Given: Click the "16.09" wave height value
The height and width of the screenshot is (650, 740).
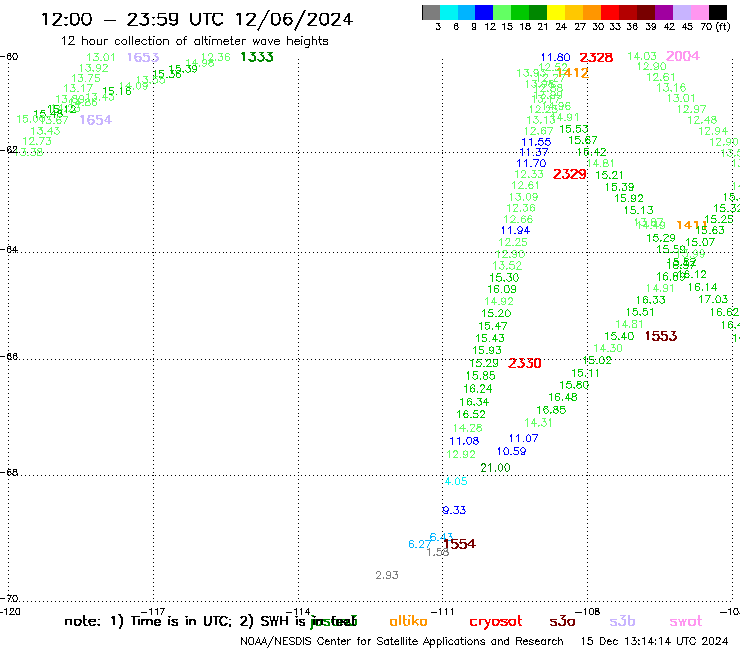Looking at the screenshot, I should (502, 289).
